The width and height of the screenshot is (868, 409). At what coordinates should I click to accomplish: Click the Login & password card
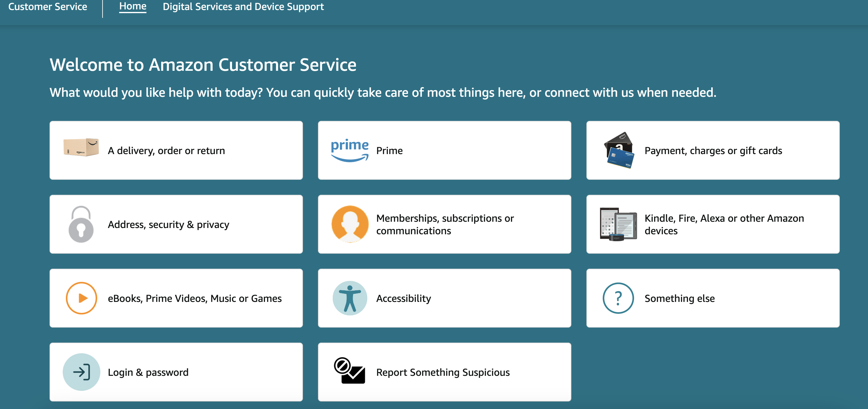coord(176,372)
